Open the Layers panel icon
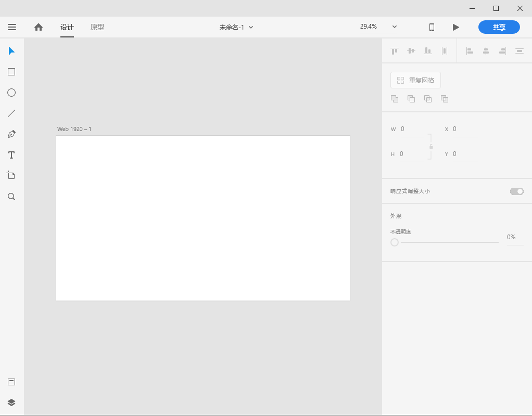 pyautogui.click(x=11, y=402)
